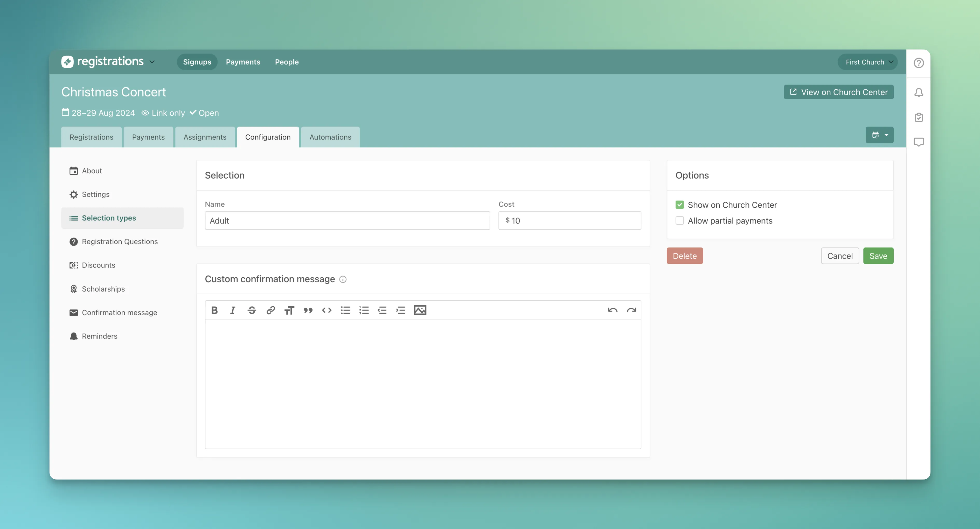Viewport: 980px width, 529px height.
Task: Click the numbered list icon
Action: coord(364,310)
